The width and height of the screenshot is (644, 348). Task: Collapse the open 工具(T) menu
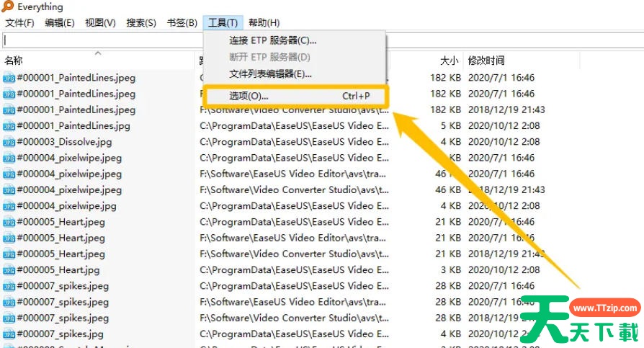coord(223,23)
